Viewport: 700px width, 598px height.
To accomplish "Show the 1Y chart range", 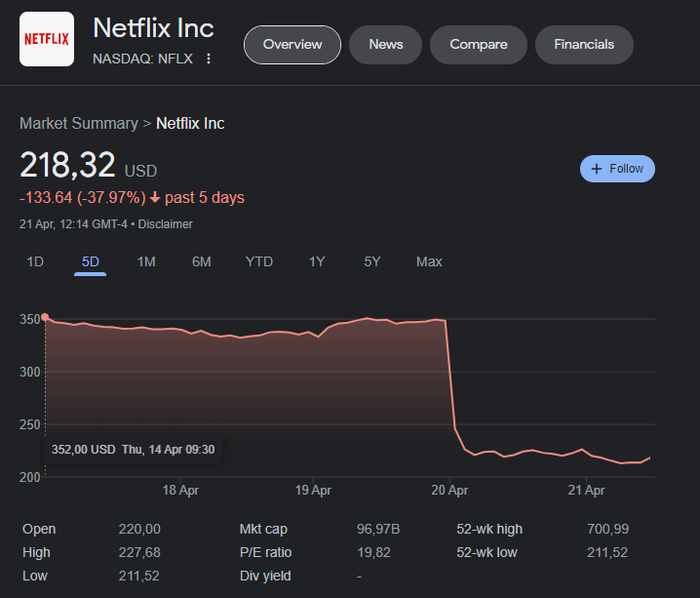I will coord(317,261).
